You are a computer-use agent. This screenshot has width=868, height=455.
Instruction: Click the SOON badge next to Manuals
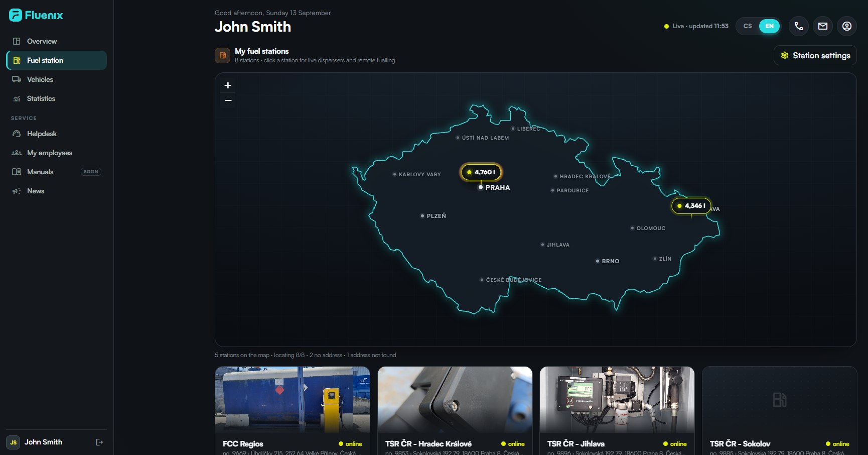point(91,172)
